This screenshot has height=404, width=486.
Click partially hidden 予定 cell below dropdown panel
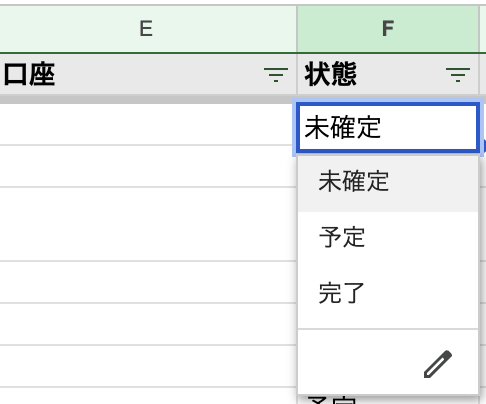[331, 400]
